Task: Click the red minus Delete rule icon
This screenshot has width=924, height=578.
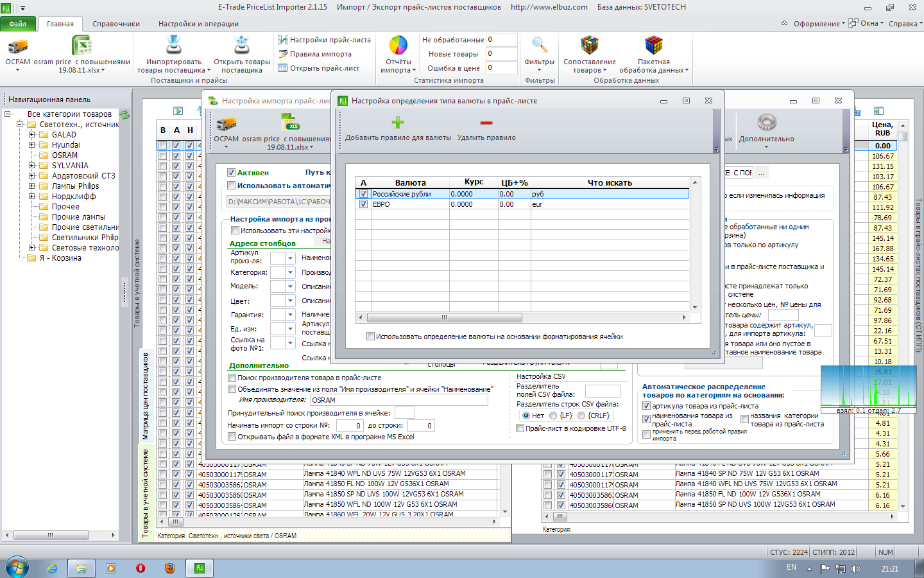Action: pyautogui.click(x=486, y=123)
